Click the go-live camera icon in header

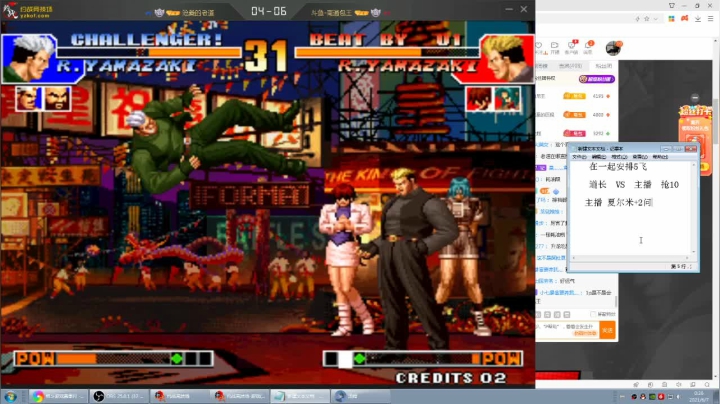(x=555, y=46)
